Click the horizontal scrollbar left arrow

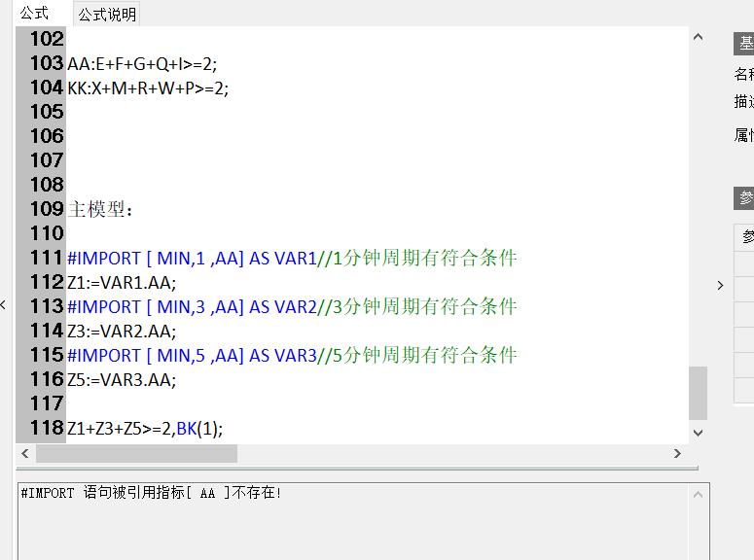(x=25, y=453)
